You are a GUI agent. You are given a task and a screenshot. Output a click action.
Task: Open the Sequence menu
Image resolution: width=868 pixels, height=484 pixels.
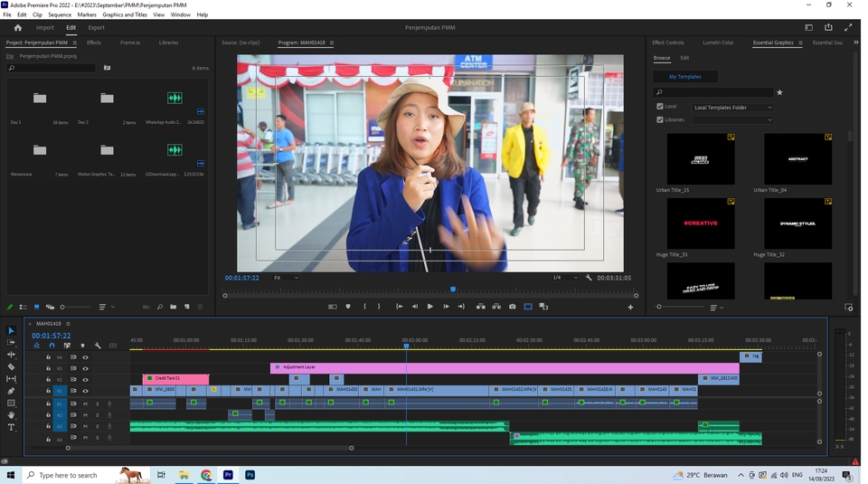tap(60, 15)
